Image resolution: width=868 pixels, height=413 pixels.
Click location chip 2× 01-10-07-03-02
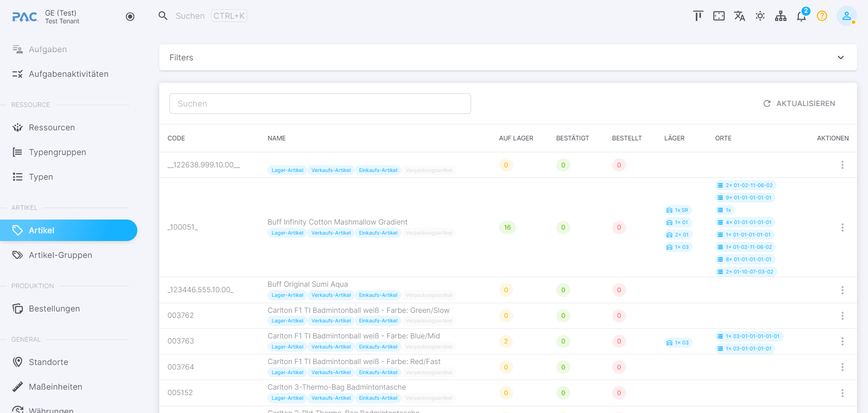click(x=746, y=272)
